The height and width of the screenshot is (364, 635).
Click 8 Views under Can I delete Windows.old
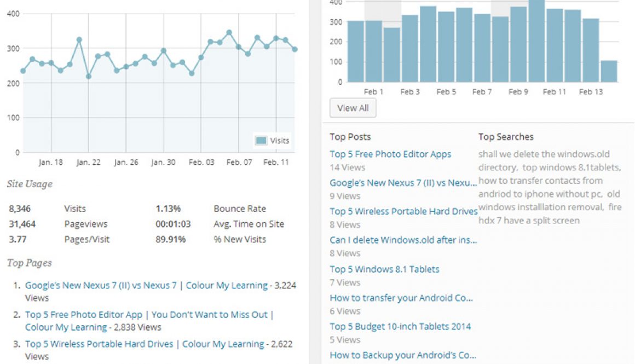[345, 253]
